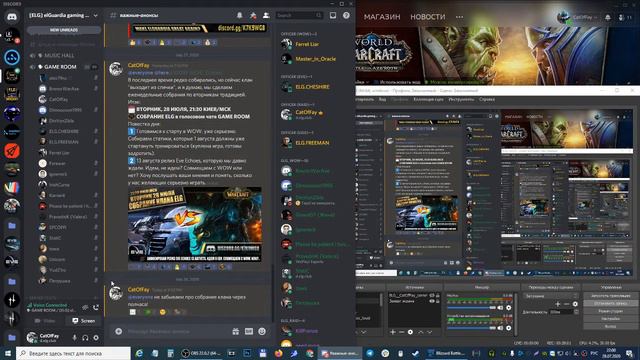The height and width of the screenshot is (360, 640).
Task: Click CatOffay username on the top message
Action: pos(138,65)
